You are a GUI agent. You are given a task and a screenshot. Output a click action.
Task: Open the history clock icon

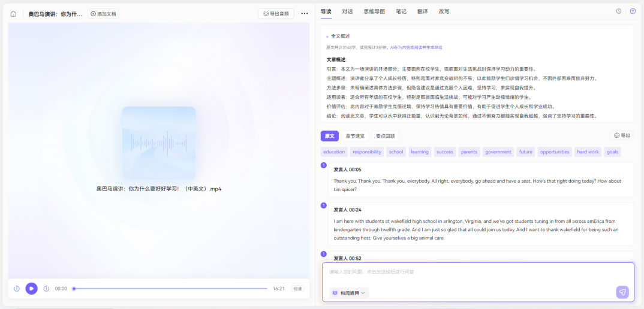[619, 11]
